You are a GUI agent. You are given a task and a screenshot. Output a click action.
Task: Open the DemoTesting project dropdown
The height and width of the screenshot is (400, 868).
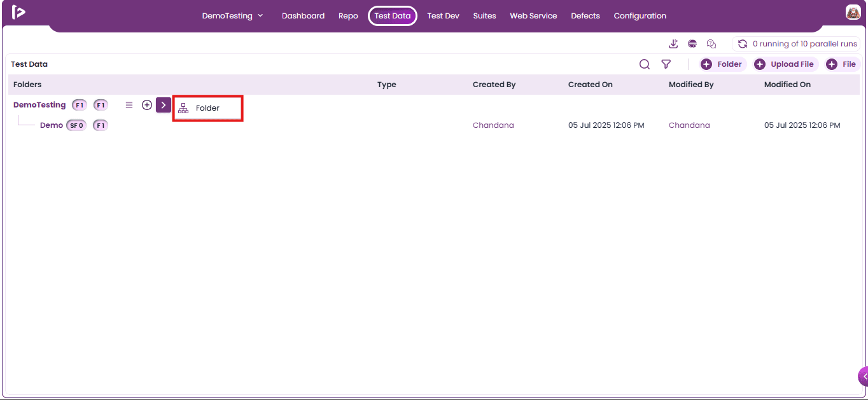pyautogui.click(x=232, y=16)
